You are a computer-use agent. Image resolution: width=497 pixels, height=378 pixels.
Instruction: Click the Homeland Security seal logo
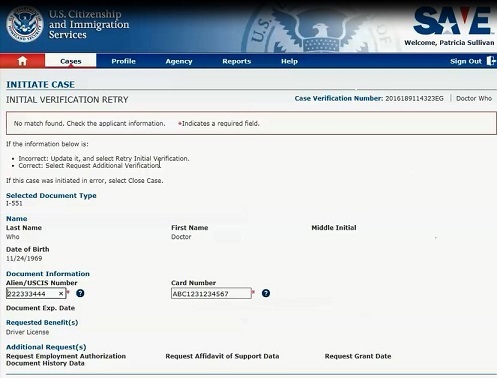[x=25, y=24]
